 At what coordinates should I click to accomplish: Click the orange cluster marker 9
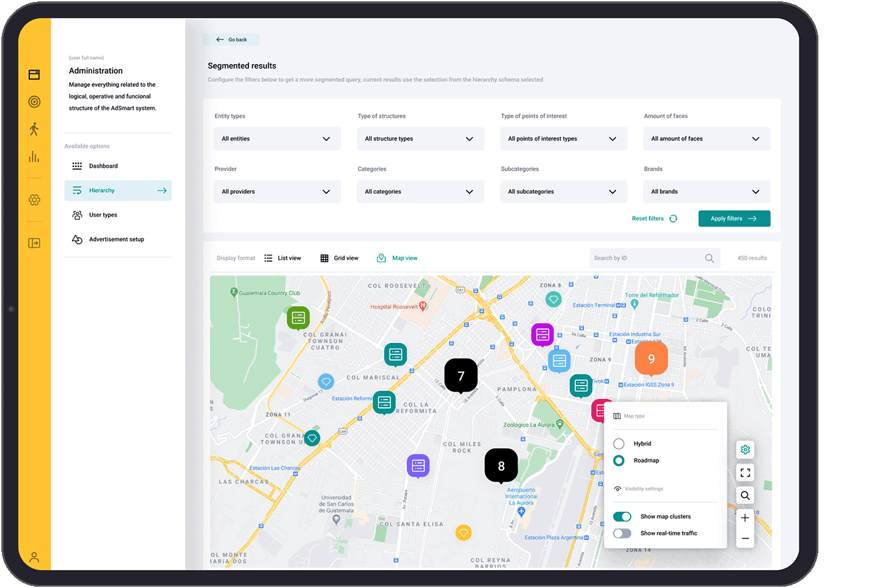point(651,359)
